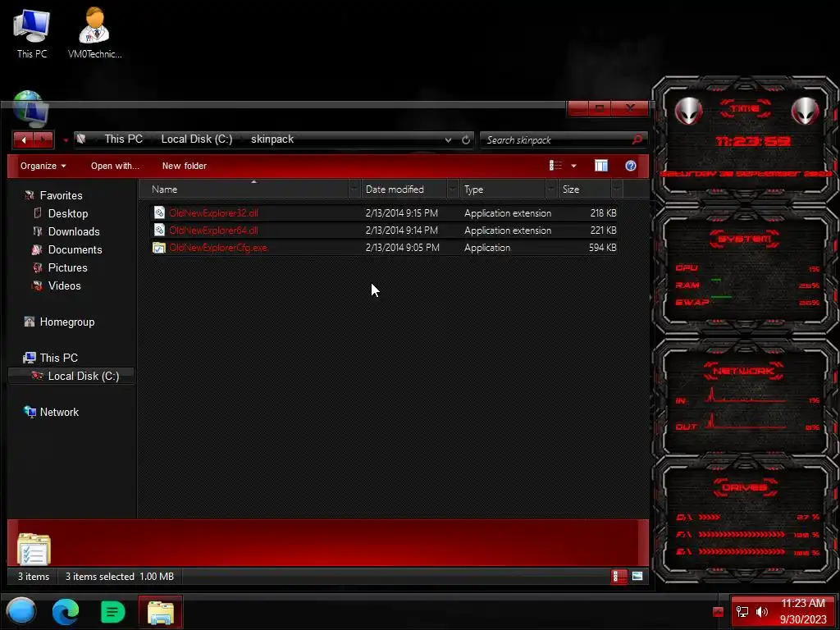Switch to large icons view in status bar

tap(637, 577)
